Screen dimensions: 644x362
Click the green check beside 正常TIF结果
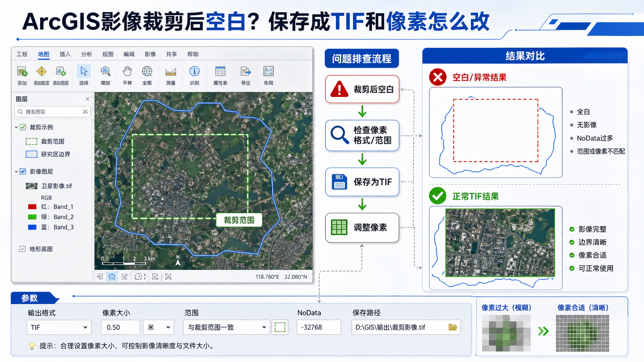click(x=438, y=196)
